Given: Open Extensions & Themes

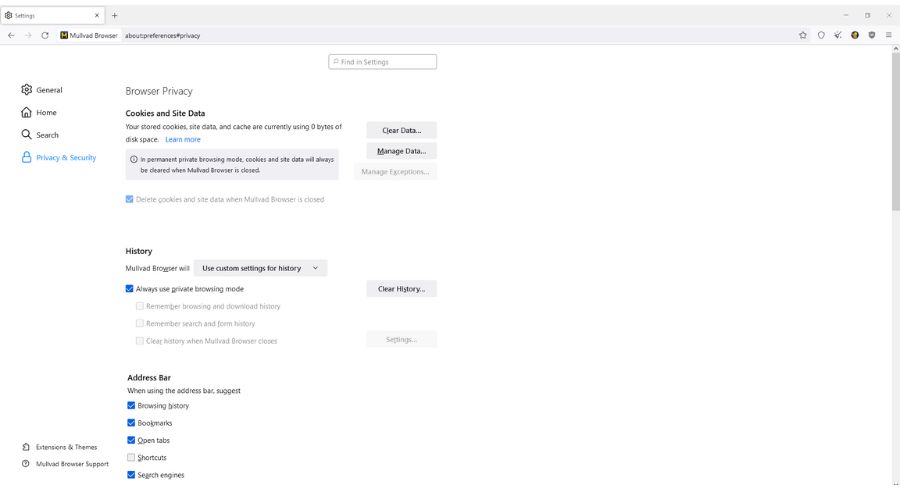Looking at the screenshot, I should [x=60, y=447].
